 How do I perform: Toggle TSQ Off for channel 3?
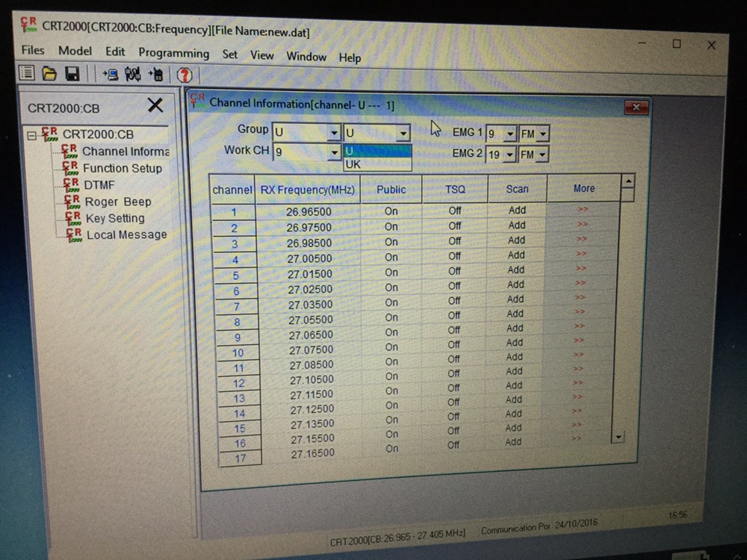pos(455,241)
